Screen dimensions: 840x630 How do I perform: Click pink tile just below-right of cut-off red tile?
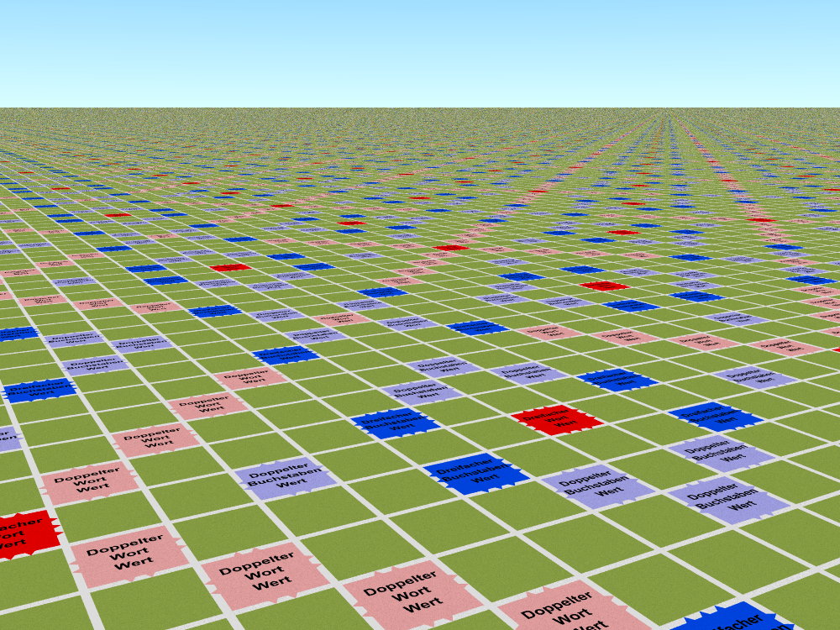coord(129,554)
